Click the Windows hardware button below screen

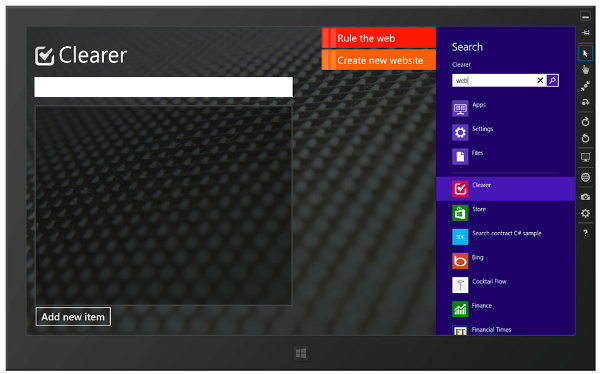[301, 353]
